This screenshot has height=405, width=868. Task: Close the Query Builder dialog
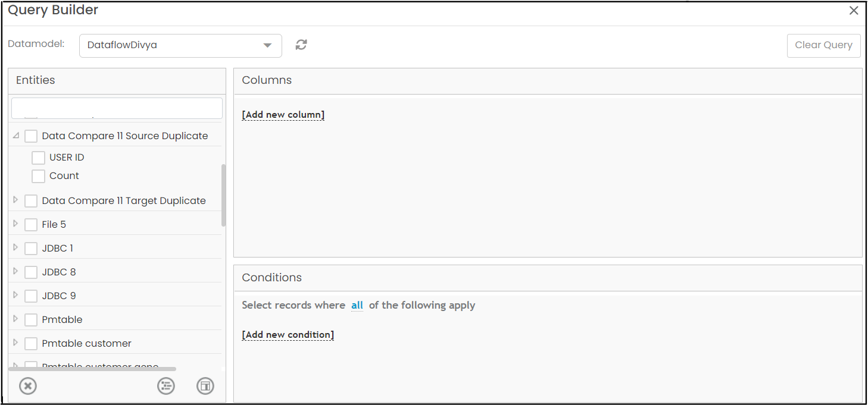coord(854,11)
